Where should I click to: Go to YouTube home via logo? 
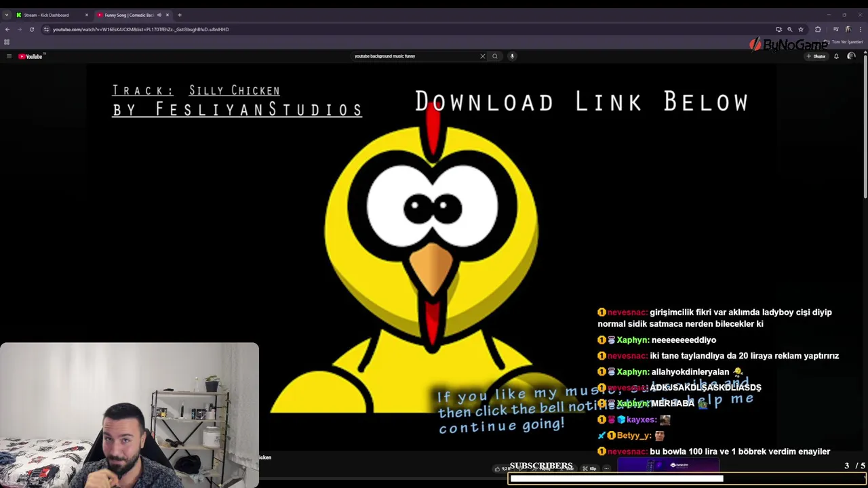tap(31, 56)
